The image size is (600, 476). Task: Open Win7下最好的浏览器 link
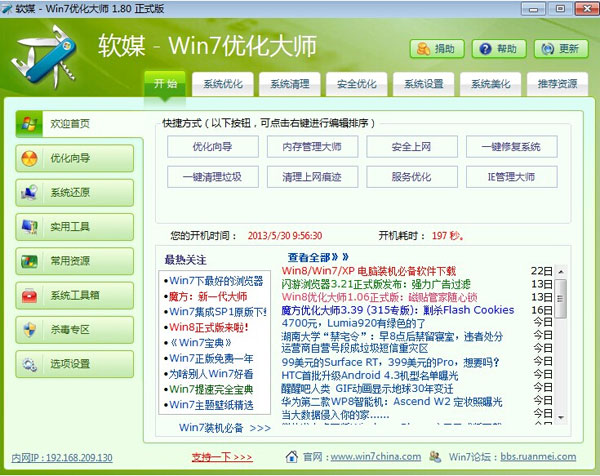pos(216,281)
